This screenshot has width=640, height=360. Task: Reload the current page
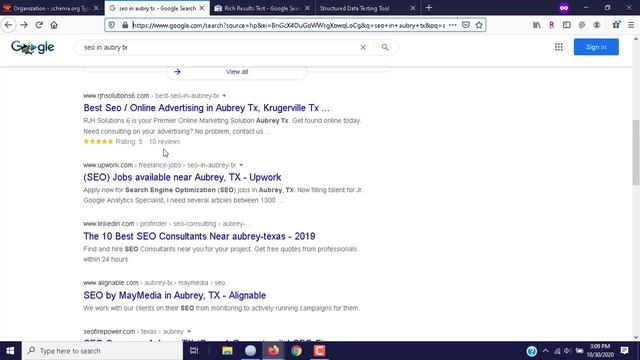point(39,25)
